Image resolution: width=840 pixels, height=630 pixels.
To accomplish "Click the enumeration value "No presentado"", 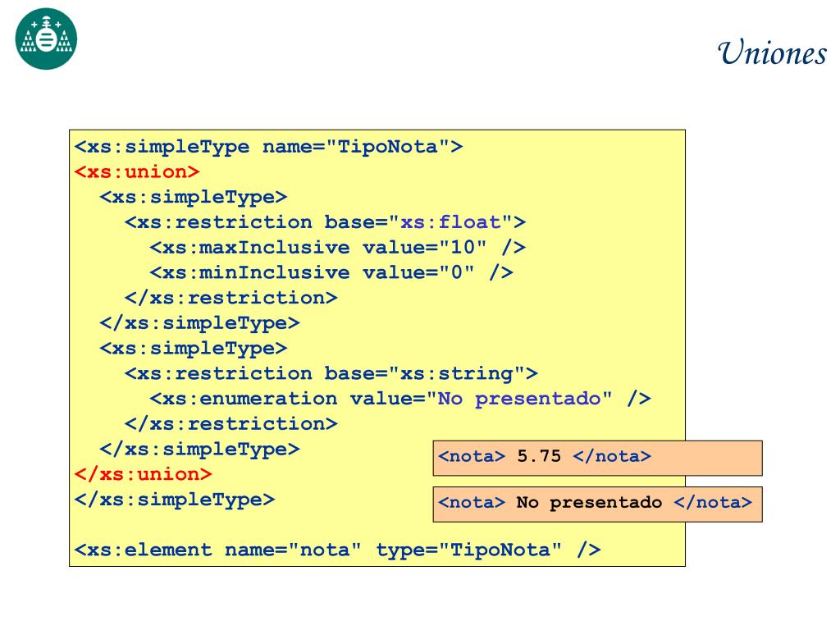I will point(519,399).
